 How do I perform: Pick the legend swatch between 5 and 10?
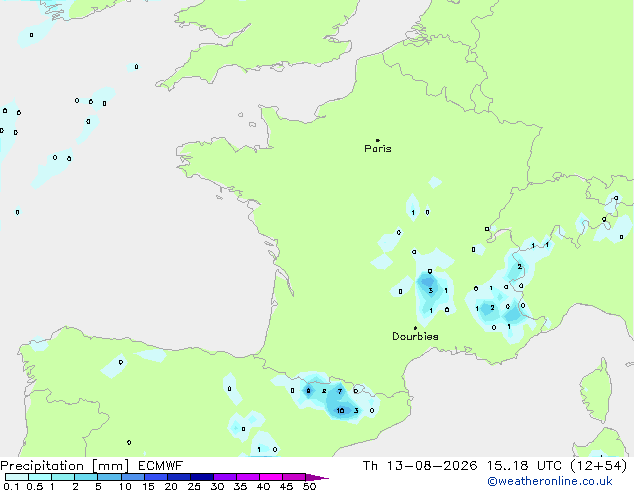(110, 477)
